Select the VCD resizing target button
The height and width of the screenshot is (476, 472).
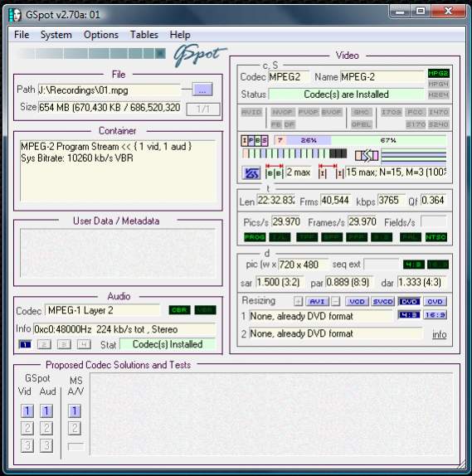(357, 302)
